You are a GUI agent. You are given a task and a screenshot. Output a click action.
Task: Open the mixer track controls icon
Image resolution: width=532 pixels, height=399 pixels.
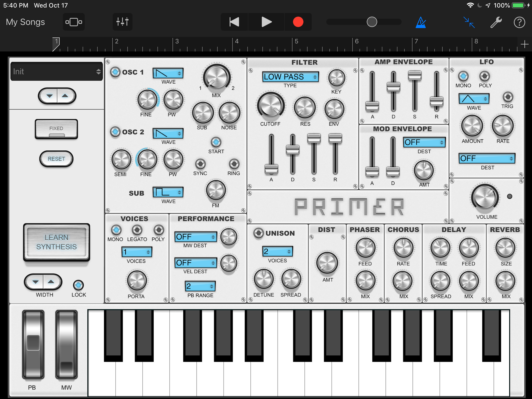click(x=122, y=22)
